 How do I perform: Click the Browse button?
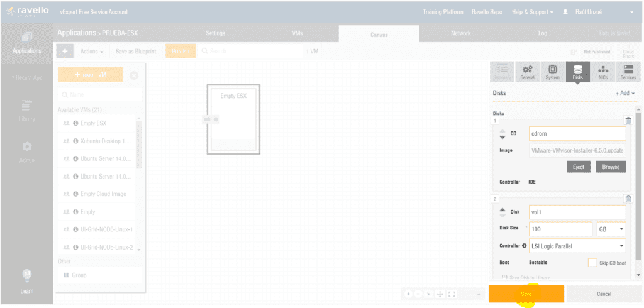click(x=611, y=167)
